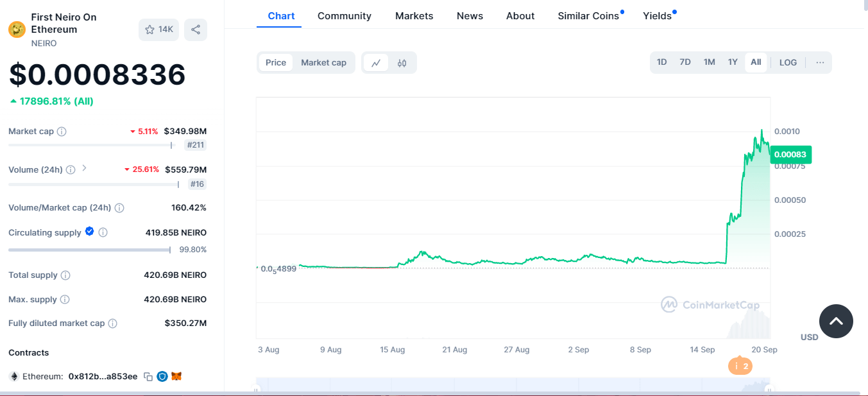
Task: Click the #16 volume rank badge
Action: [197, 184]
